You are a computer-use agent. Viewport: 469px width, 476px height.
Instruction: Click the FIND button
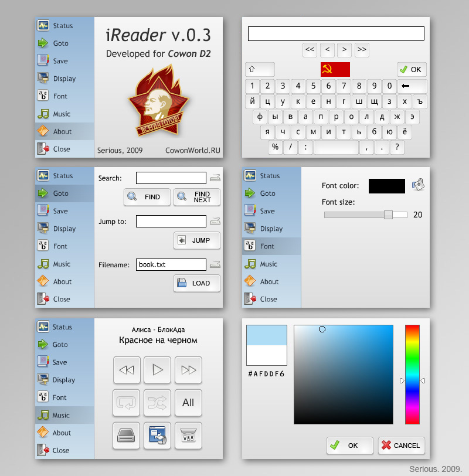tap(147, 197)
